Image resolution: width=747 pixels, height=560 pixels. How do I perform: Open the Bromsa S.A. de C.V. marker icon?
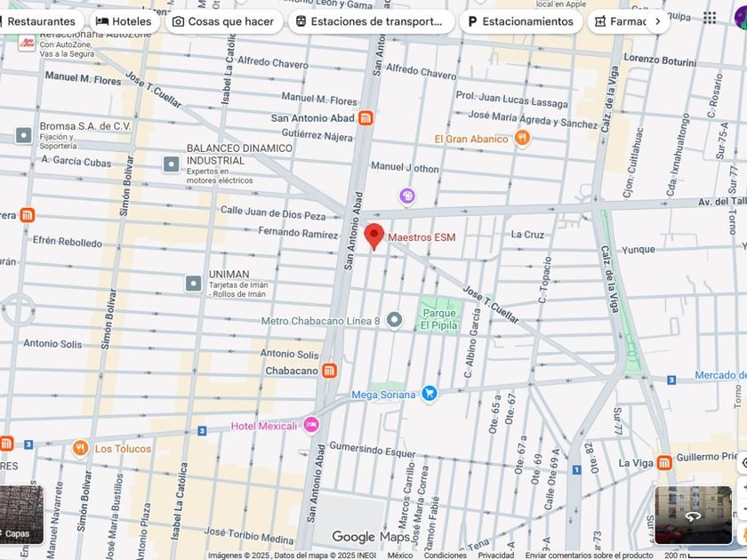point(23,135)
